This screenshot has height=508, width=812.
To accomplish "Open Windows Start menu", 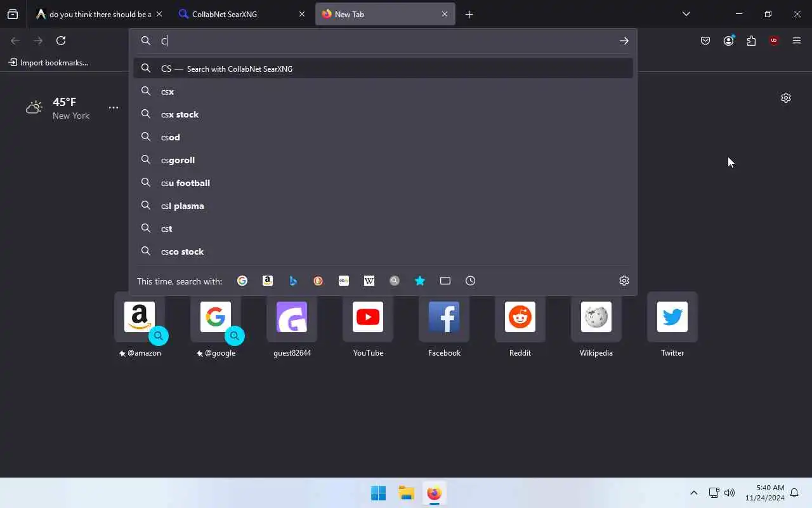I will click(379, 493).
